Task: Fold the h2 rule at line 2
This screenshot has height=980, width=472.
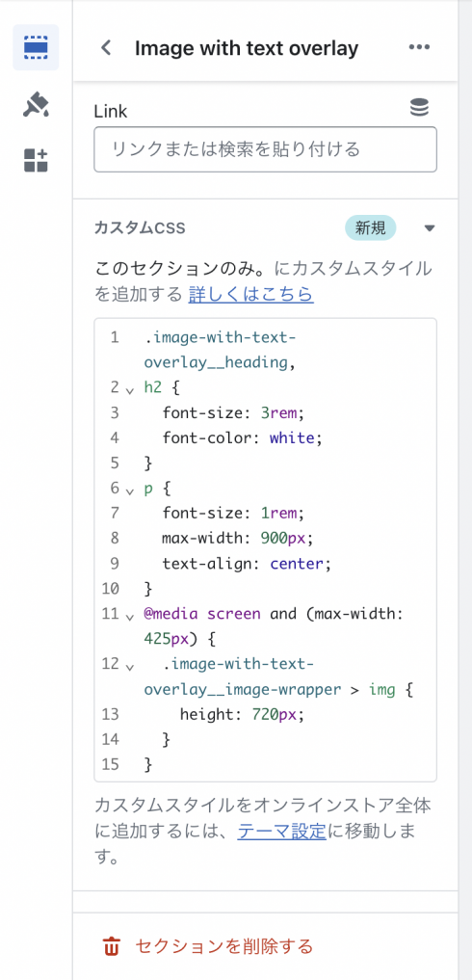Action: pos(129,390)
